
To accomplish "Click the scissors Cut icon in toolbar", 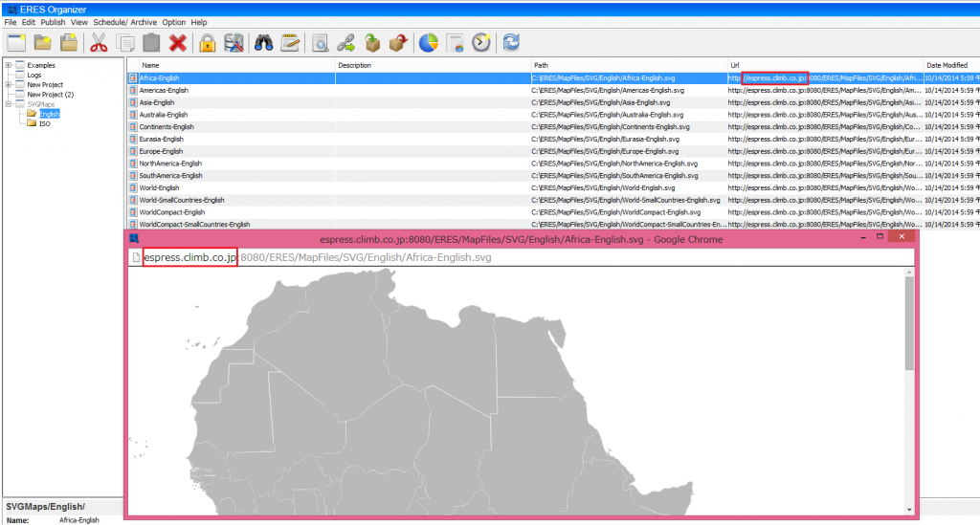I will click(x=99, y=43).
